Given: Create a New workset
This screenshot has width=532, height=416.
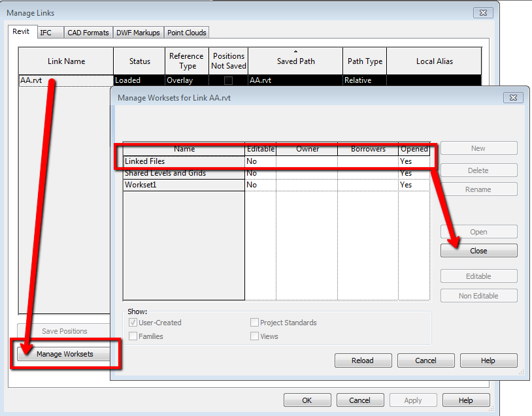Looking at the screenshot, I should click(x=478, y=148).
